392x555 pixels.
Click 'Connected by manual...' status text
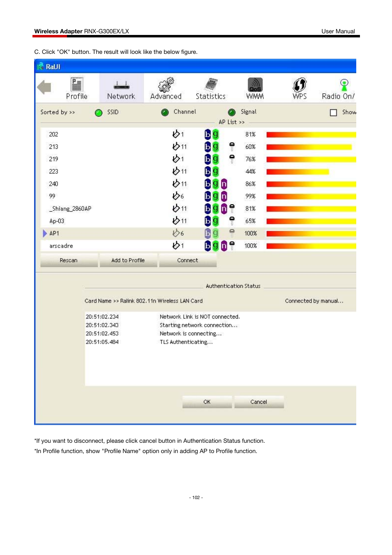click(314, 301)
